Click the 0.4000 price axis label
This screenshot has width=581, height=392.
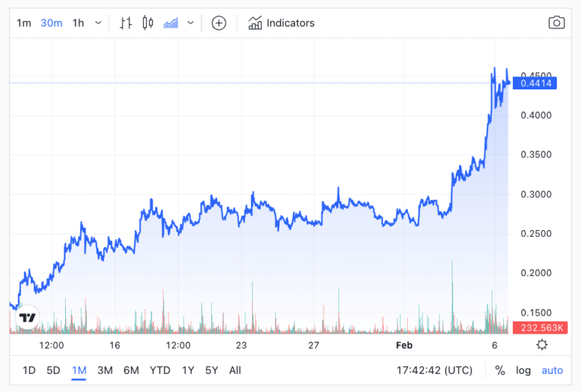pyautogui.click(x=536, y=115)
